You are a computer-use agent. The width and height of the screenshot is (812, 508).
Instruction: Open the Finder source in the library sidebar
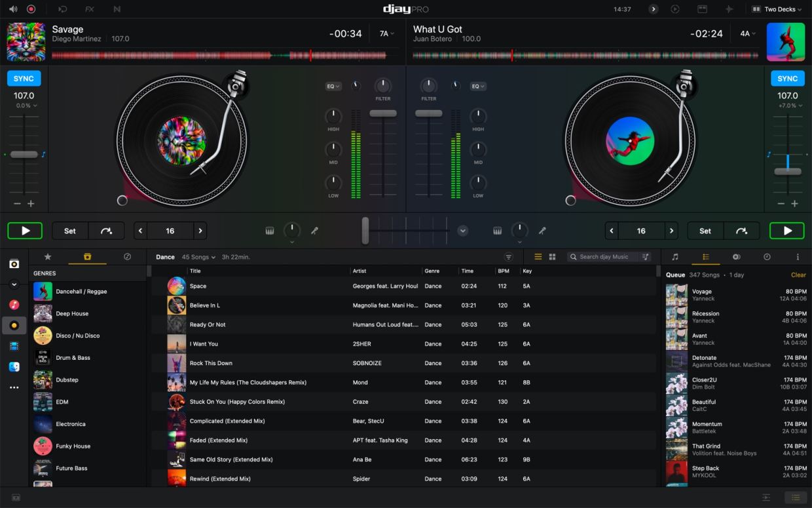pos(14,367)
